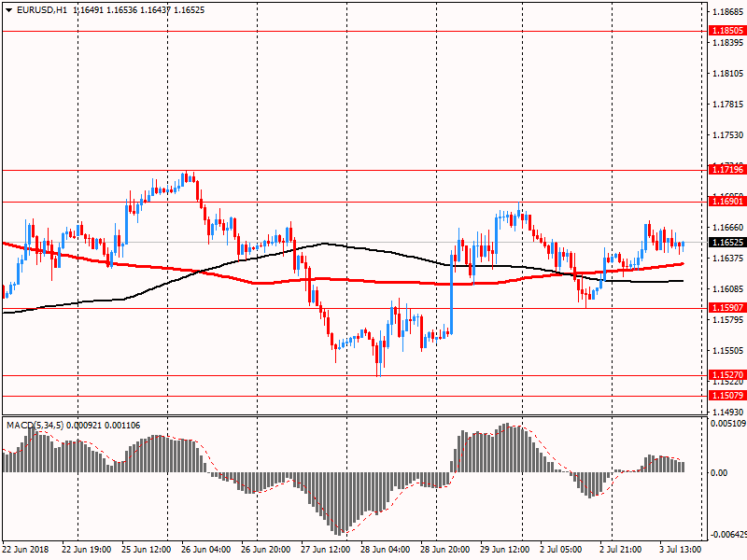Select the 1.15079 red price level label
Viewport: 747px width, 560px height.
727,395
